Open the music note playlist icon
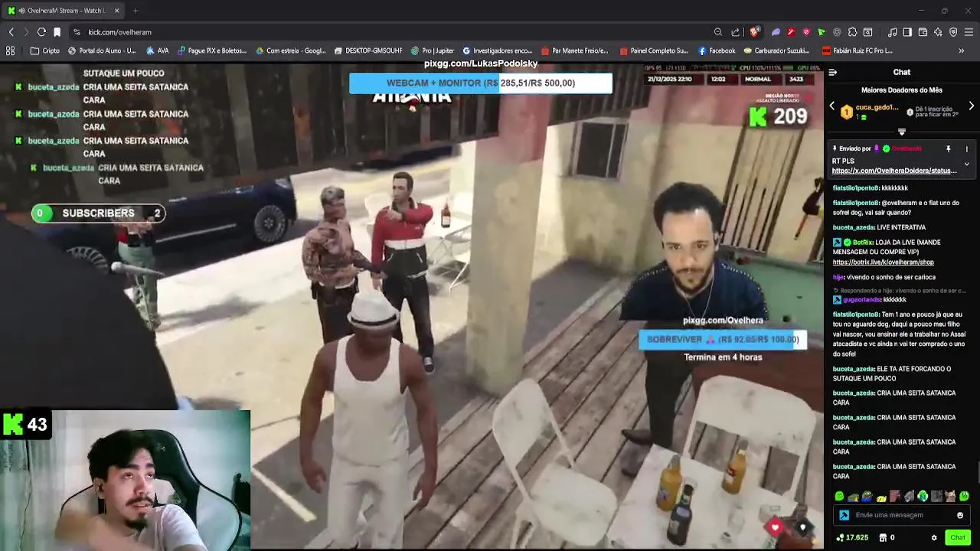 (x=893, y=32)
